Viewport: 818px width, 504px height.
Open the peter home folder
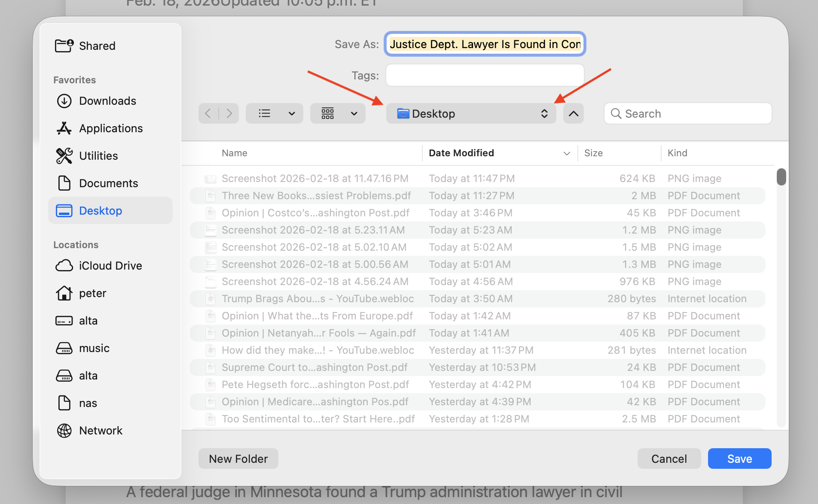pos(92,293)
